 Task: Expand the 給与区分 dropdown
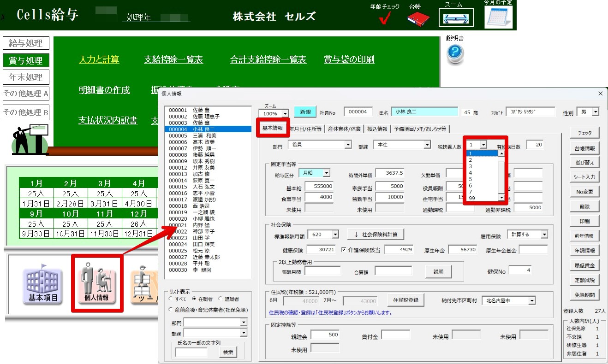326,173
